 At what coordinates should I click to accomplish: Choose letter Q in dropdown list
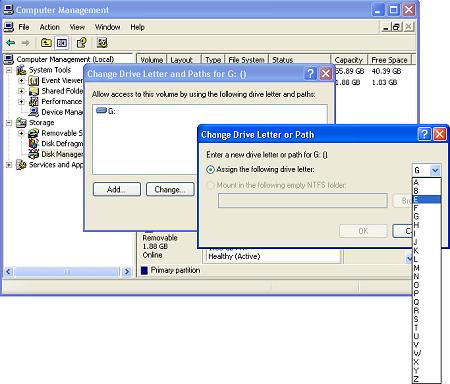pos(427,302)
